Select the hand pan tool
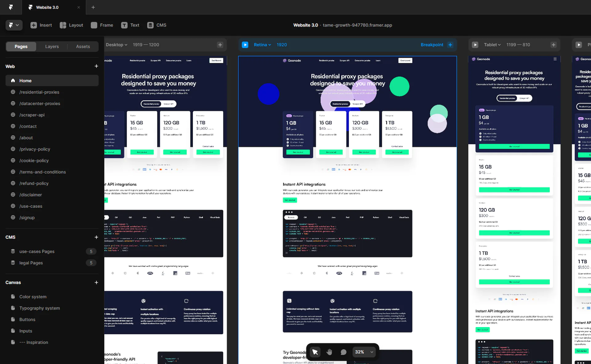Screen dimensions: 591x364 point(329,352)
